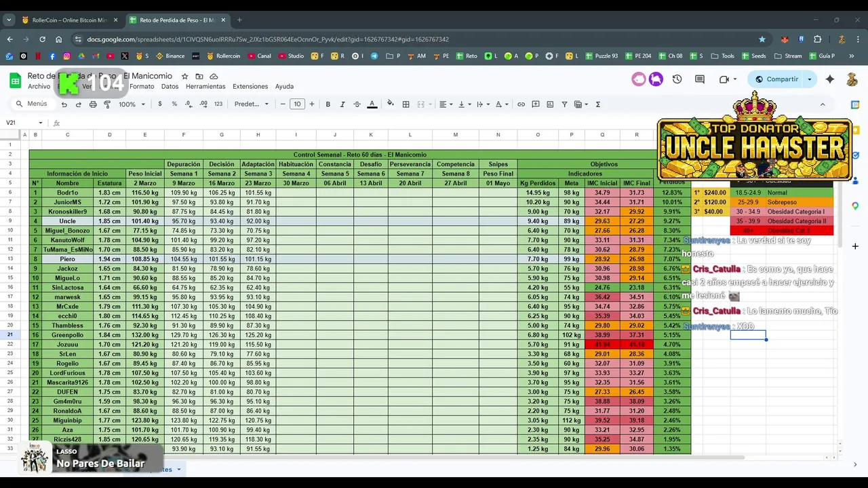The image size is (868, 488).
Task: Open the Google account avatar
Action: tap(852, 79)
